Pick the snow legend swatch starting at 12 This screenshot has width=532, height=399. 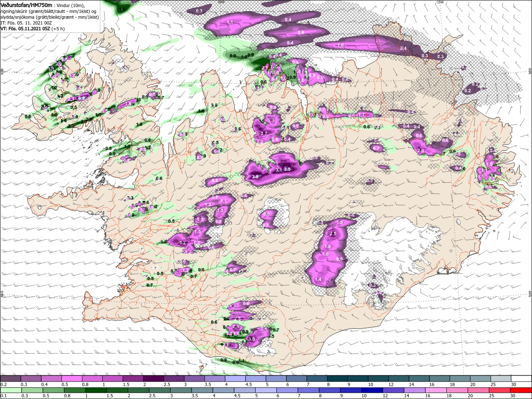(x=399, y=379)
